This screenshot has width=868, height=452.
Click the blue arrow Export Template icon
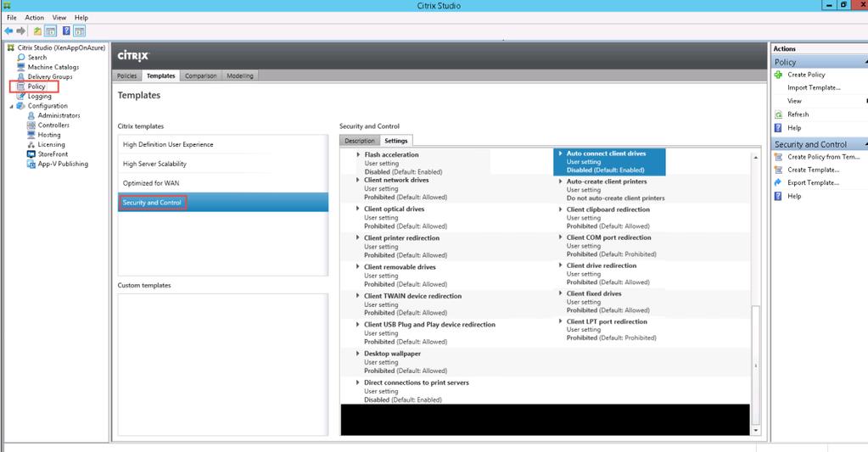(778, 182)
